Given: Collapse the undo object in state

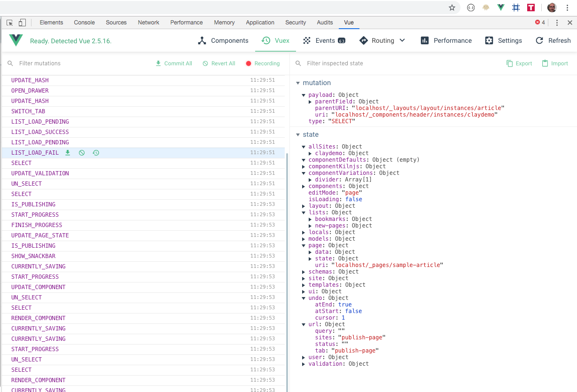Looking at the screenshot, I should (304, 298).
